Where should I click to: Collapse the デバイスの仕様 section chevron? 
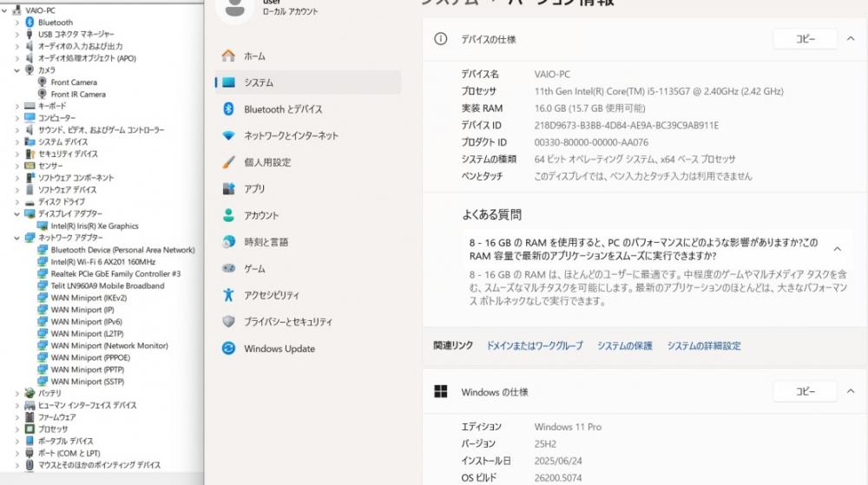(851, 39)
